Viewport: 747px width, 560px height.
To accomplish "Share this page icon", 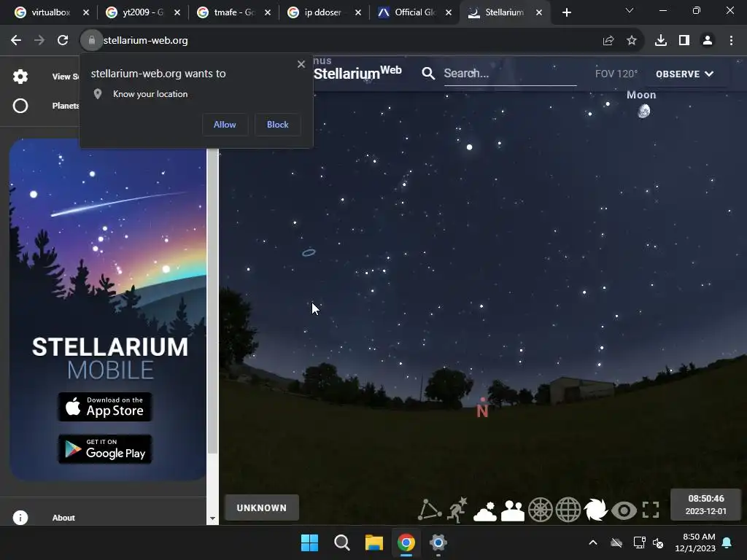I will (x=608, y=41).
